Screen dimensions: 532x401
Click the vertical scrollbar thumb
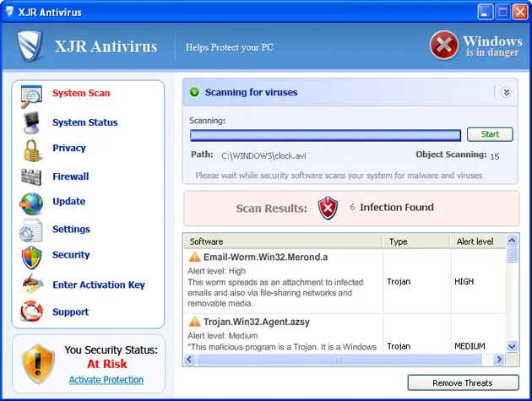[512, 255]
